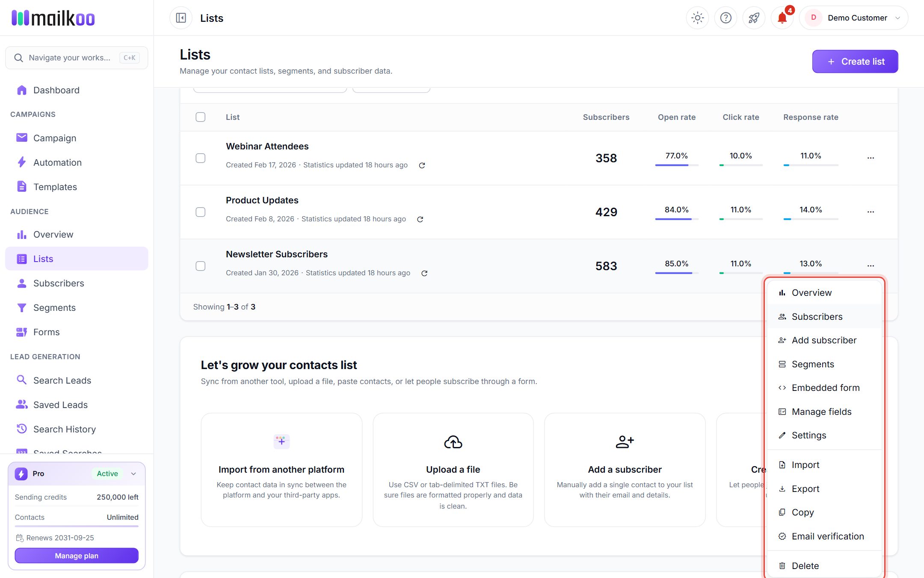Click the rocket icon in header
This screenshot has width=924, height=578.
754,18
